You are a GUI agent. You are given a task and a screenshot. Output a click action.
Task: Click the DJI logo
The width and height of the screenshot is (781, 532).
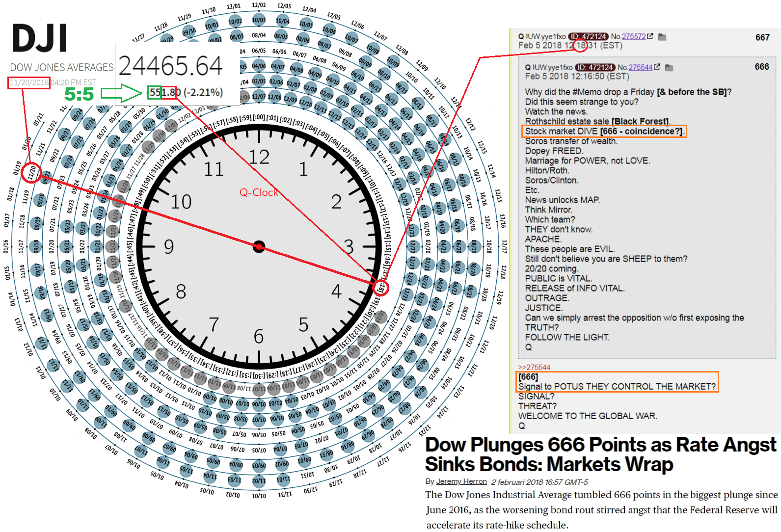tap(40, 38)
